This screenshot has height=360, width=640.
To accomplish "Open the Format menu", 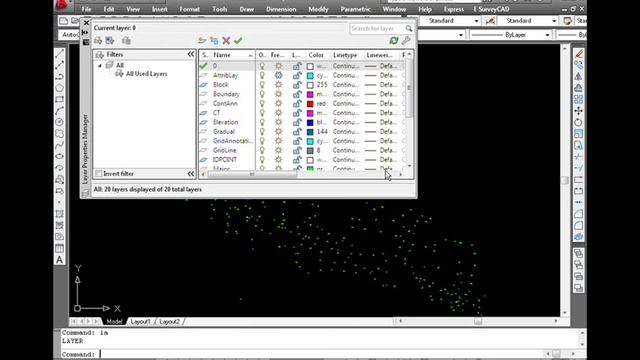I will tap(189, 9).
